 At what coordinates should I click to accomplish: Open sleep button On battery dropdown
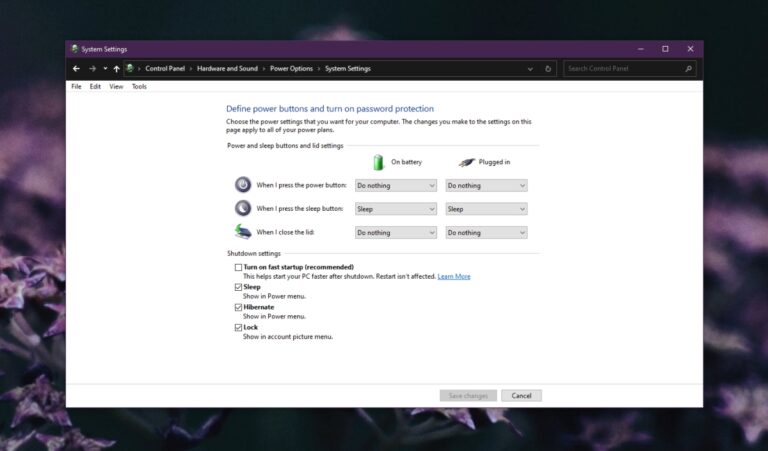pyautogui.click(x=396, y=209)
